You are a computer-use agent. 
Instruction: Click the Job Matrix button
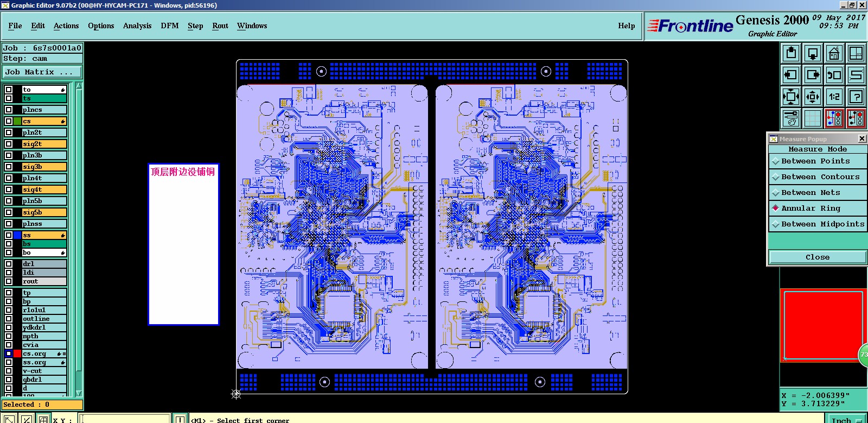42,72
